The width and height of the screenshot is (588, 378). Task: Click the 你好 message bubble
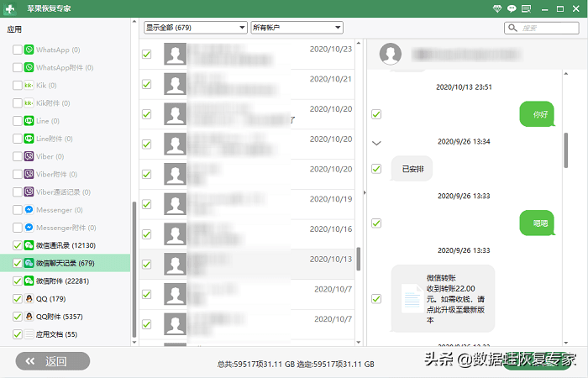click(537, 114)
